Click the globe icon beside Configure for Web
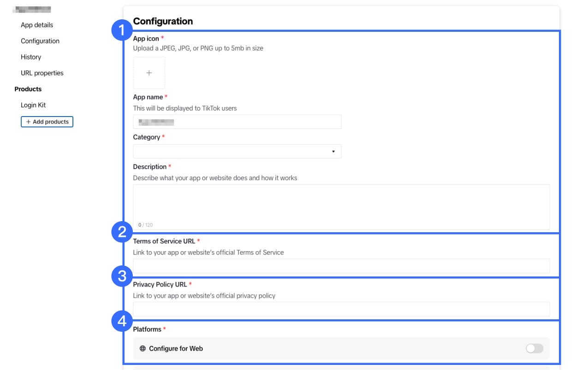Image resolution: width=588 pixels, height=370 pixels. (143, 348)
